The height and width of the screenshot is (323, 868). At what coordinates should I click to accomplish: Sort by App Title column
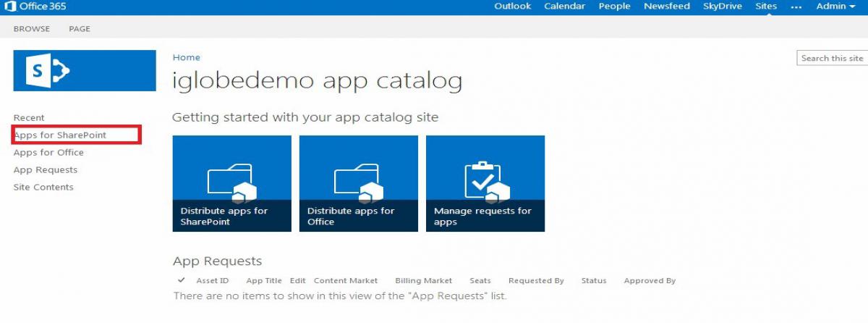tap(264, 280)
